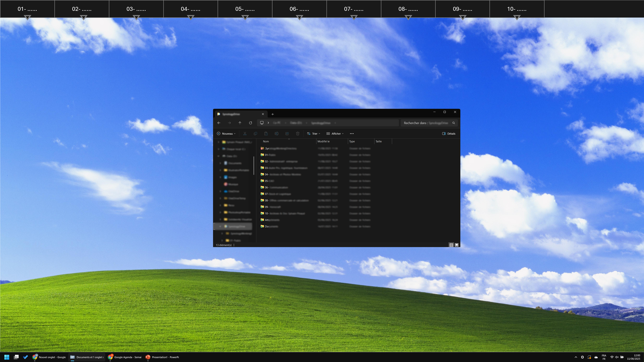Add a new Explorer tab
644x362 pixels.
pos(272,114)
